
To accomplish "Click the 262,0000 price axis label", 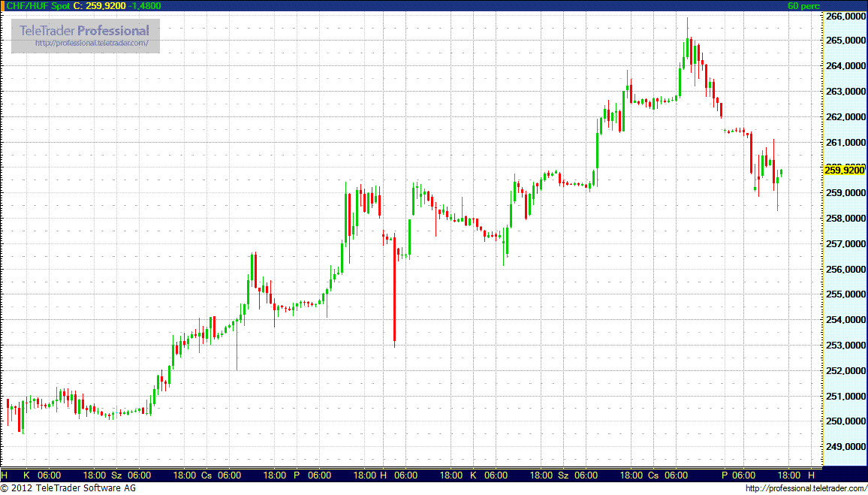I will coord(845,117).
